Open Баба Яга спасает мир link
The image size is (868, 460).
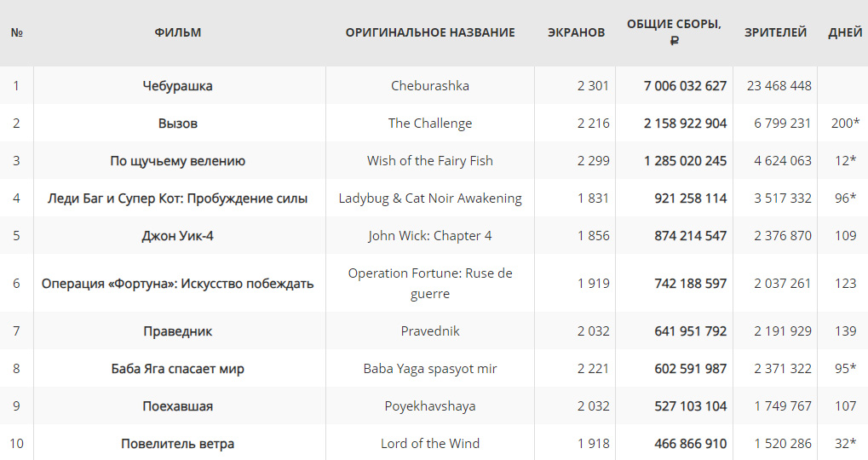coord(177,369)
